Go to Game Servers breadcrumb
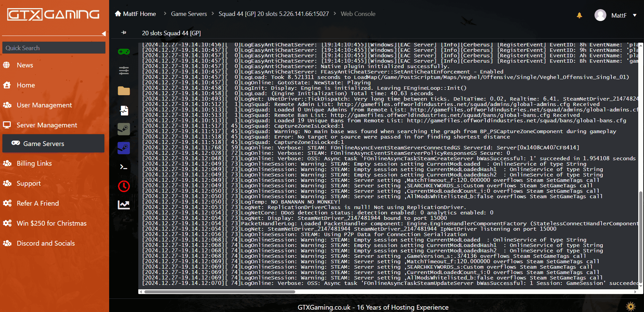Image resolution: width=644 pixels, height=312 pixels. 189,14
